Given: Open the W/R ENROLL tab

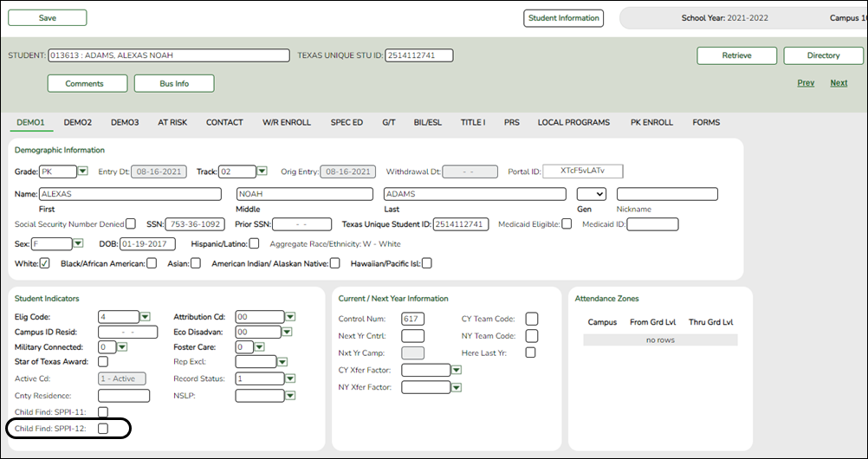Looking at the screenshot, I should 287,122.
